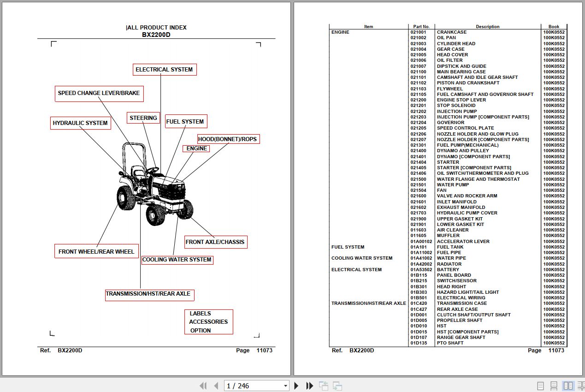Click the GEAR CASE description
The image size is (585, 392).
[x=451, y=49]
